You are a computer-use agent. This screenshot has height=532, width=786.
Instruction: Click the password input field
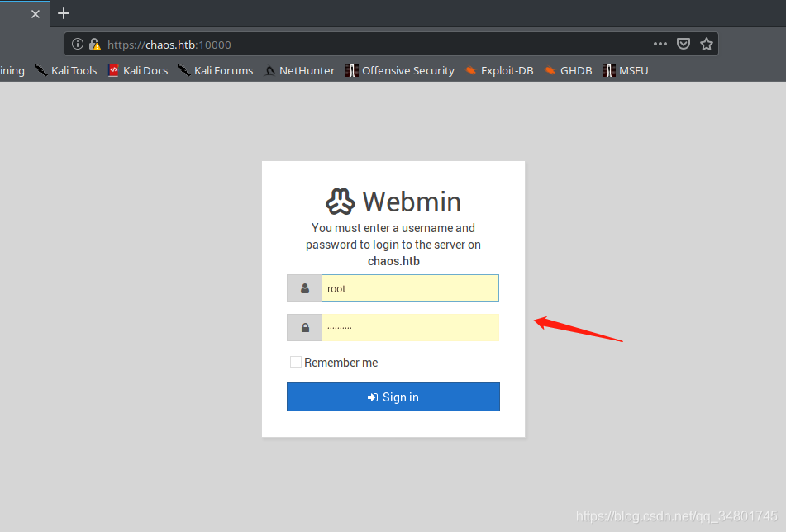tap(410, 328)
